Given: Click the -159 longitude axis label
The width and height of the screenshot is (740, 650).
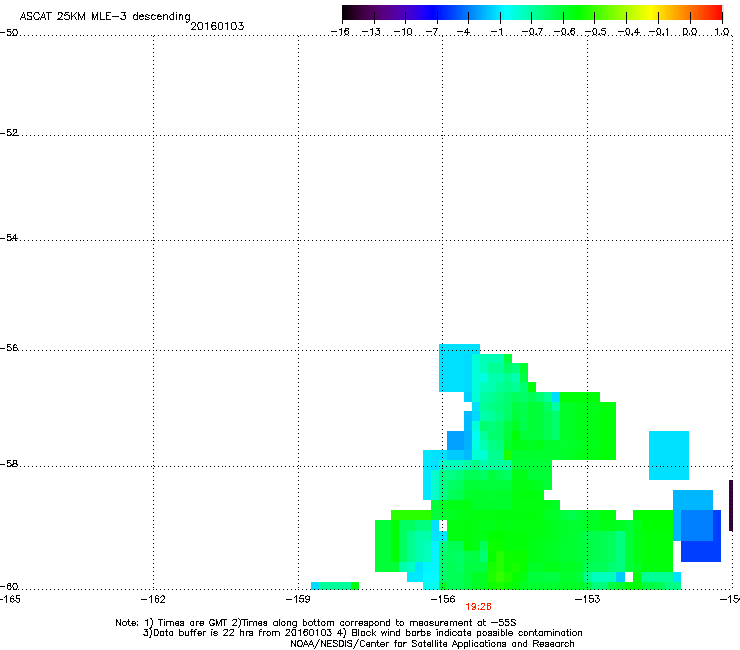Looking at the screenshot, I should click(x=298, y=599).
